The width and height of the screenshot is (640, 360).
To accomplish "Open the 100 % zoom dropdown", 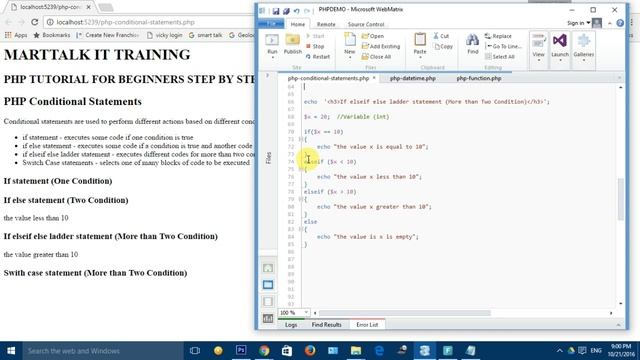I will (306, 313).
